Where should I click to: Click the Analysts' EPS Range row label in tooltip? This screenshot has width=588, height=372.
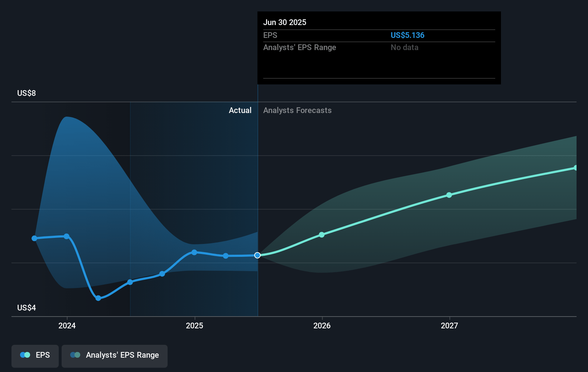(x=300, y=48)
